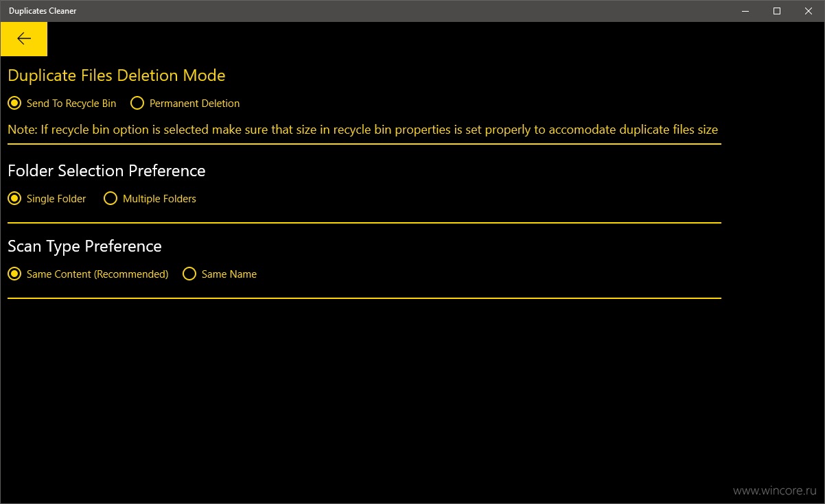Viewport: 825px width, 504px height.
Task: Click the Duplicate Files Deletion Mode heading
Action: [x=117, y=75]
